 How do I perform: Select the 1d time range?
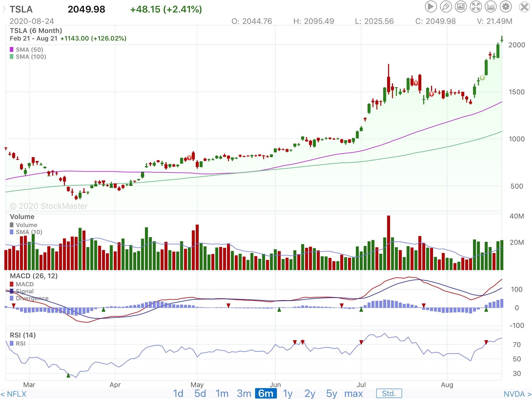[x=178, y=393]
